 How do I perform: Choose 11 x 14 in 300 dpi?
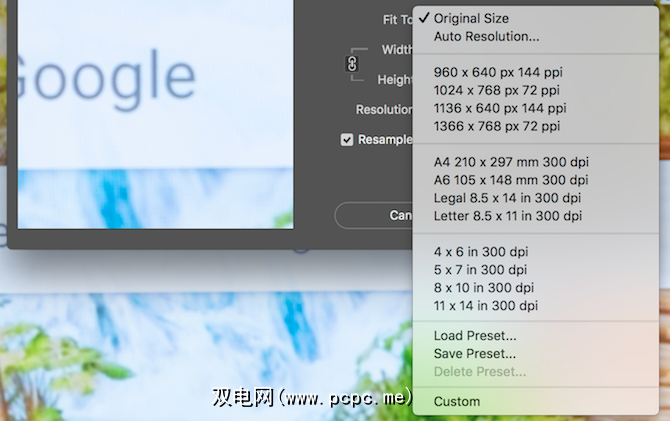point(535,306)
